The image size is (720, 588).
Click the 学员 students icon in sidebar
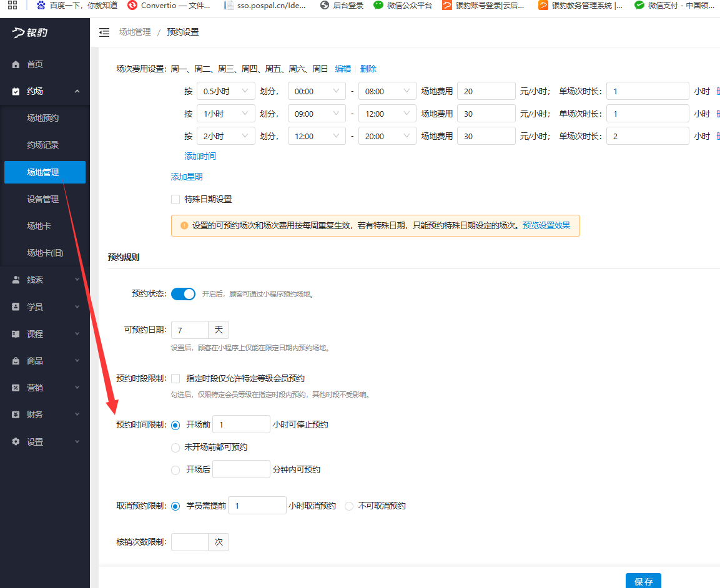(16, 307)
